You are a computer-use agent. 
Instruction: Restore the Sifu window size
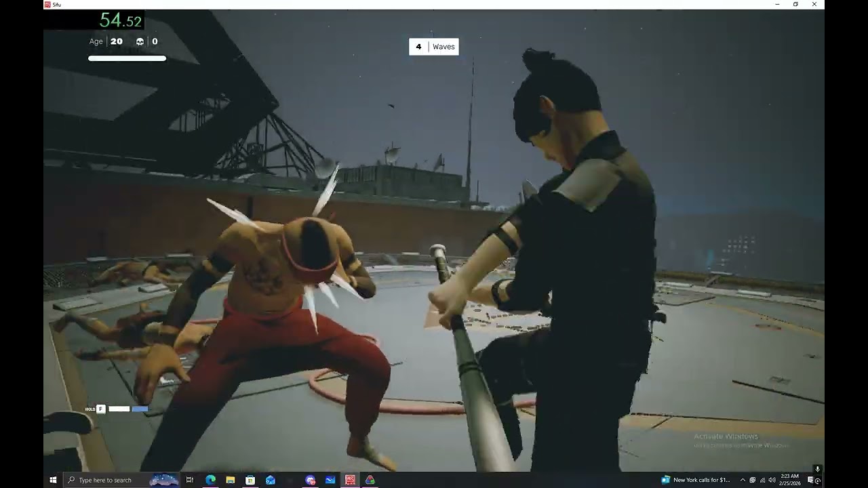(795, 4)
